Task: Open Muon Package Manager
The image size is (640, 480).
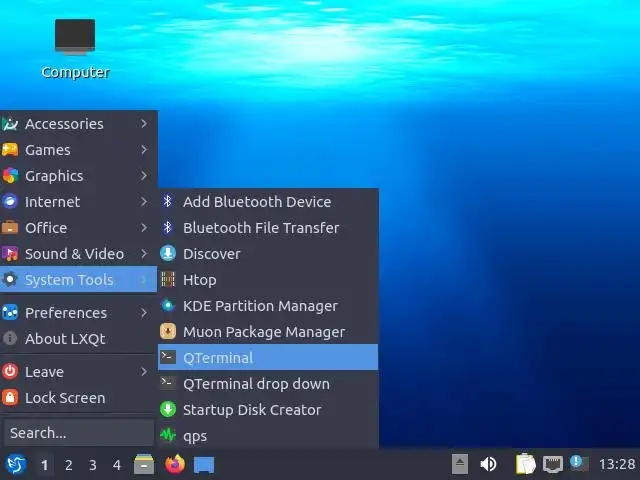Action: click(x=268, y=332)
